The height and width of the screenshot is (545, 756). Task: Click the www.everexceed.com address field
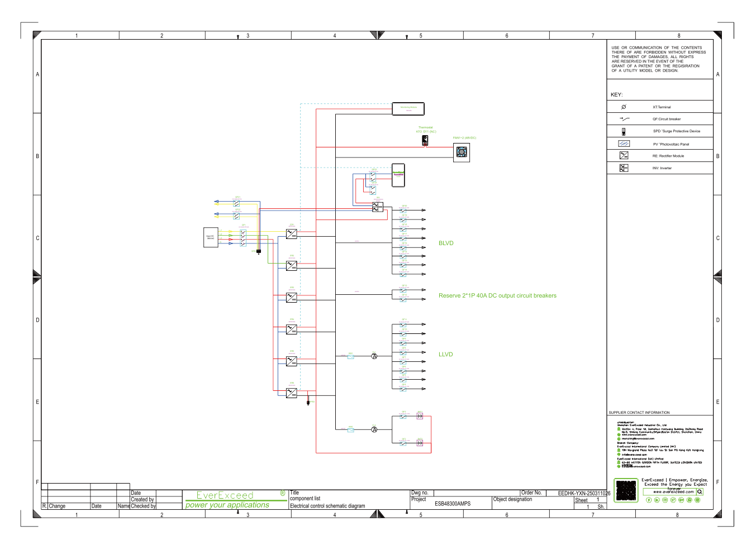669,492
